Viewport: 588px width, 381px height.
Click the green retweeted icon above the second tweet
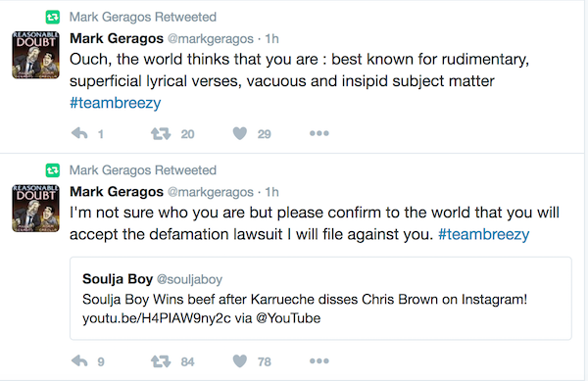[x=53, y=170]
